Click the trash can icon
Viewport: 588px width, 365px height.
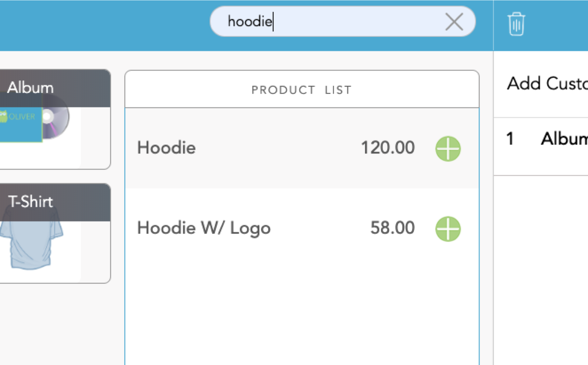(x=516, y=24)
